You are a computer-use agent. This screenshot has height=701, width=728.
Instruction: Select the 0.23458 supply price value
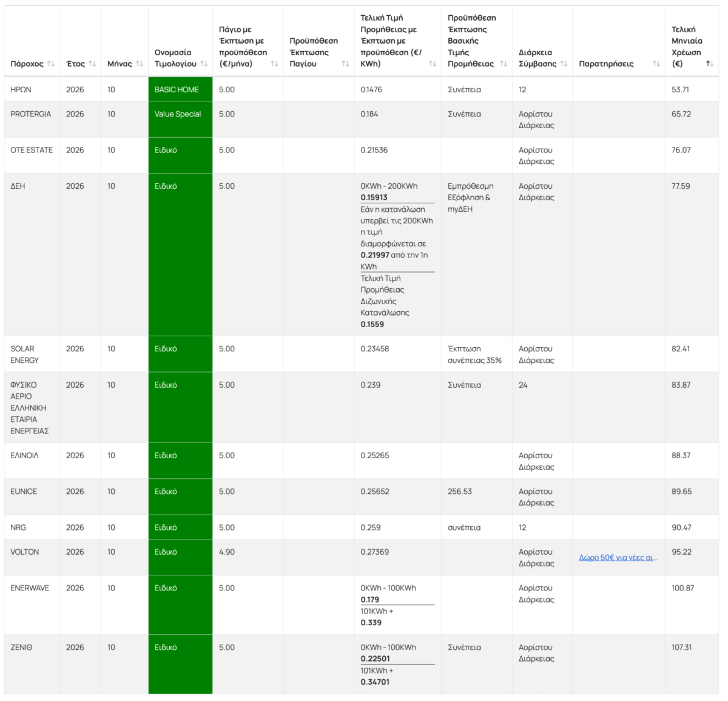pos(375,349)
